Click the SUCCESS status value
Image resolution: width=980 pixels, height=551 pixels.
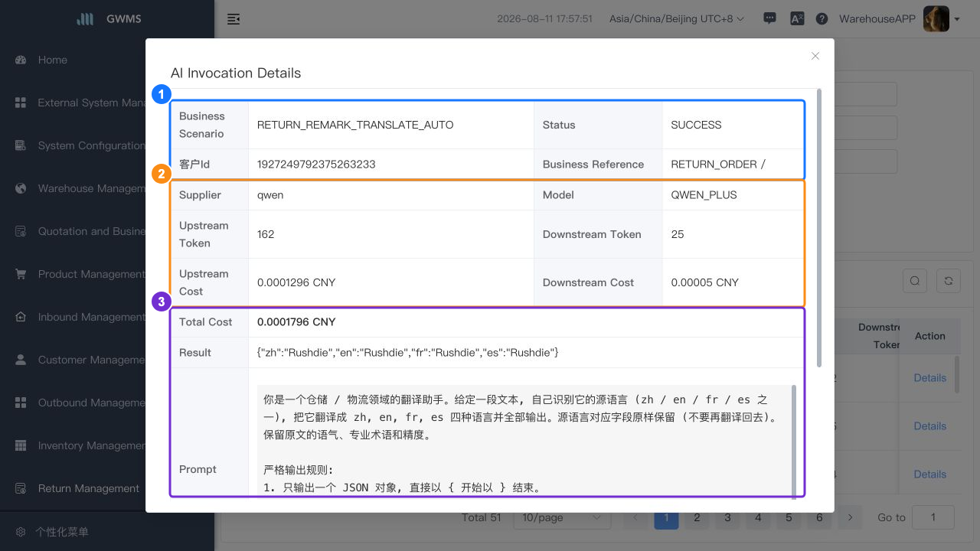coord(696,125)
